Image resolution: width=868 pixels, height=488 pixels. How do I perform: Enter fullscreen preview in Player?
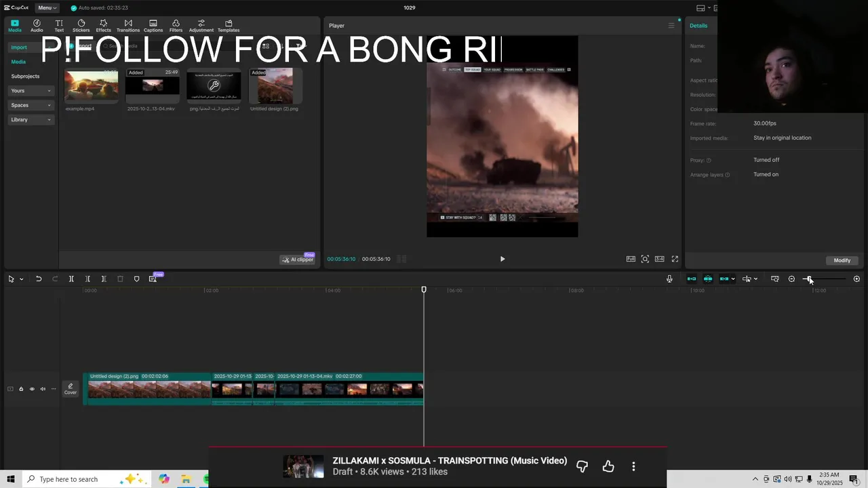(675, 259)
